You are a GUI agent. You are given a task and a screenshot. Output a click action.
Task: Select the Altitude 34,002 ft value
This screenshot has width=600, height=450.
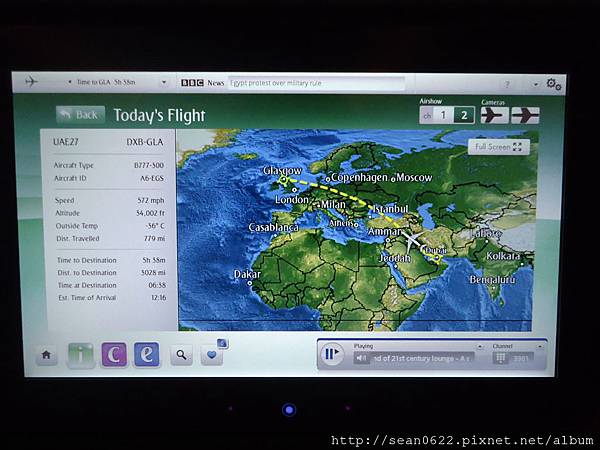150,213
